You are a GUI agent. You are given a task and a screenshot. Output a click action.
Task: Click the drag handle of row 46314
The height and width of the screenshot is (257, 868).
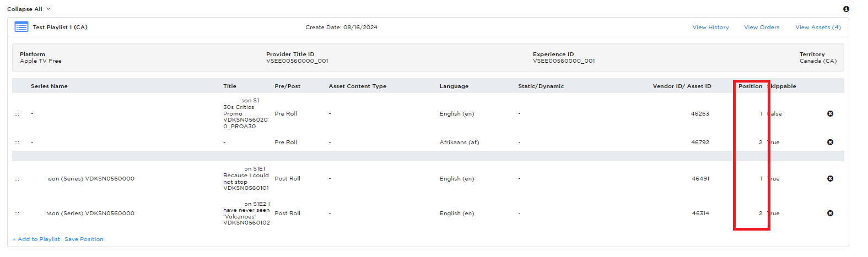[17, 214]
